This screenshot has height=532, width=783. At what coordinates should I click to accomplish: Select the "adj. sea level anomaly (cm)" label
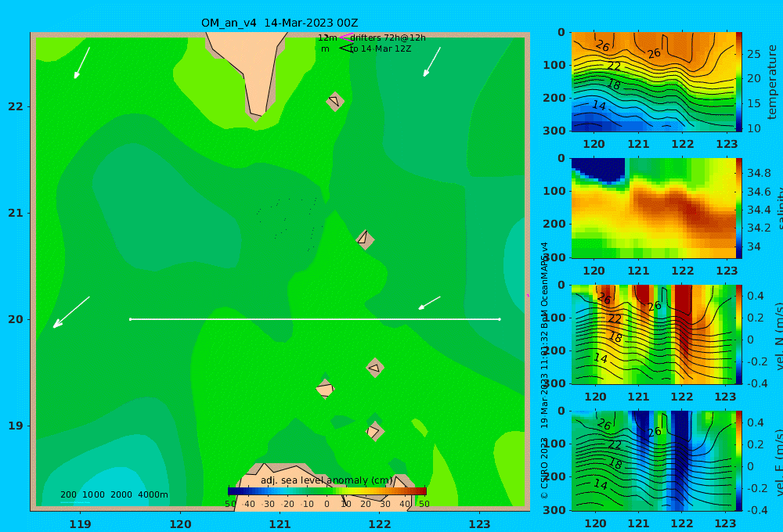tap(327, 480)
